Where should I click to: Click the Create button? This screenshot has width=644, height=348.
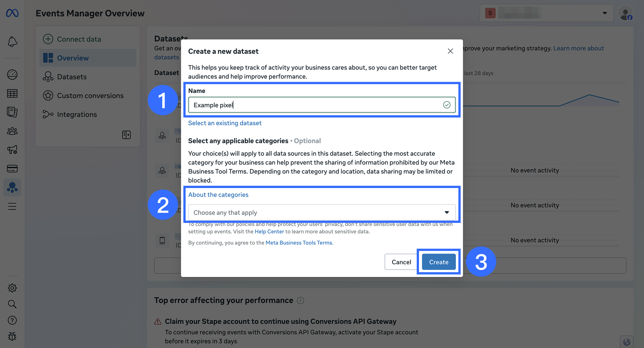point(439,262)
